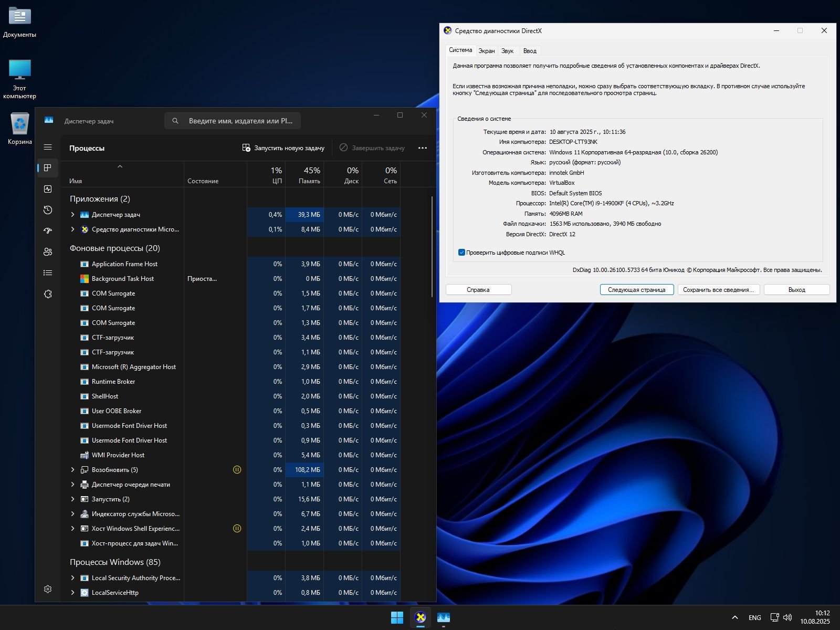Open Performance page icon in sidebar
This screenshot has height=630, width=840.
48,189
